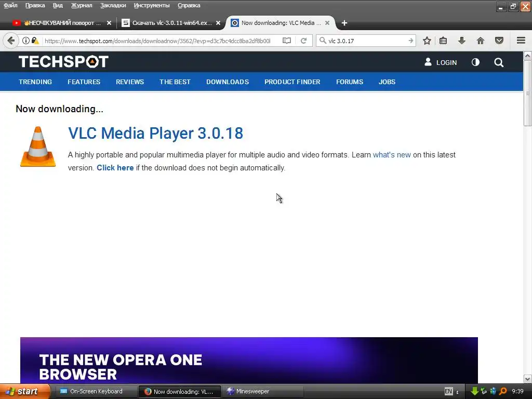
Task: Open the Вид menu
Action: (x=58, y=5)
